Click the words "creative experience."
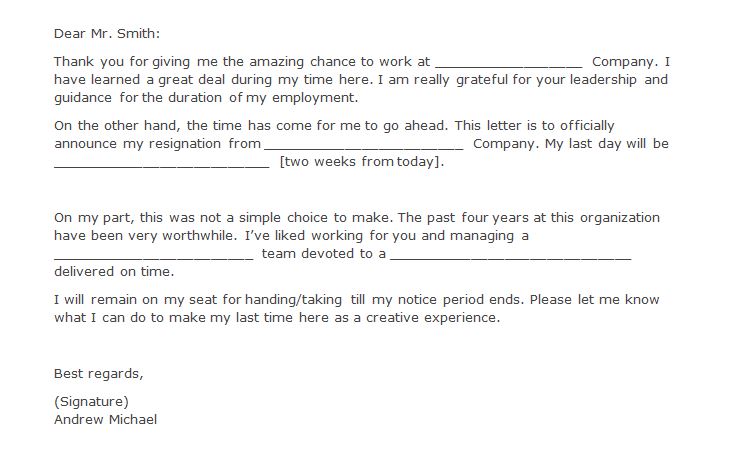Image resolution: width=749 pixels, height=463 pixels. tap(433, 318)
